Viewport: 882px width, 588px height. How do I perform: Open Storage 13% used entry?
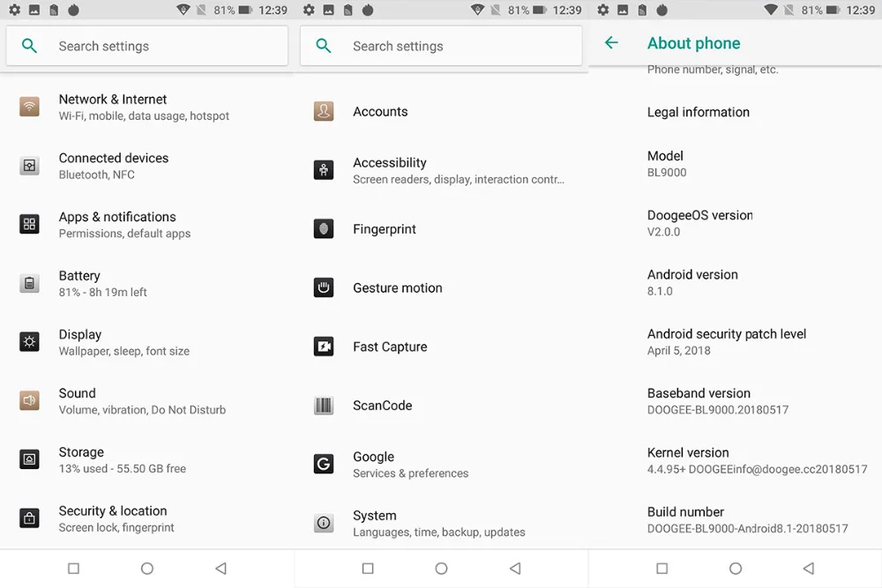(x=122, y=460)
